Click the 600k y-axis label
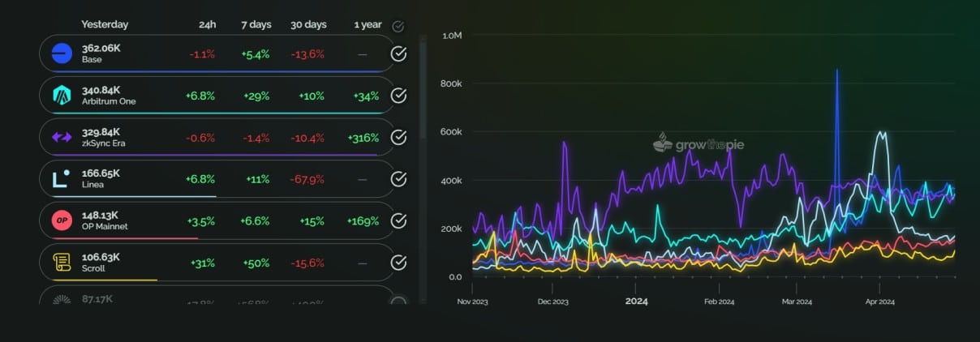 click(451, 132)
